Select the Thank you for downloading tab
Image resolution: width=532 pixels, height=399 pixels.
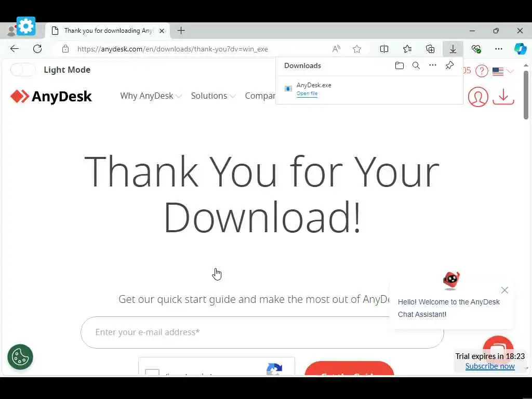point(108,31)
